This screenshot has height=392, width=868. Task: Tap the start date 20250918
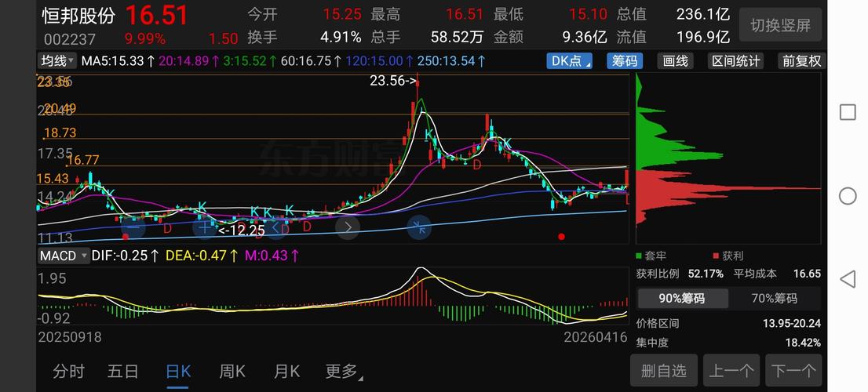click(70, 336)
